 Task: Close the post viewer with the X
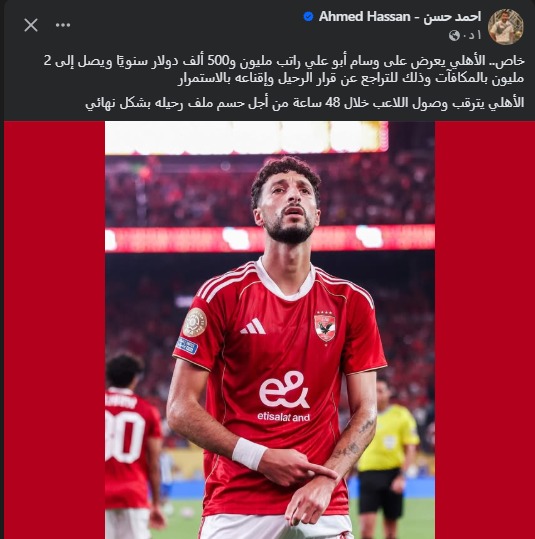coord(31,25)
